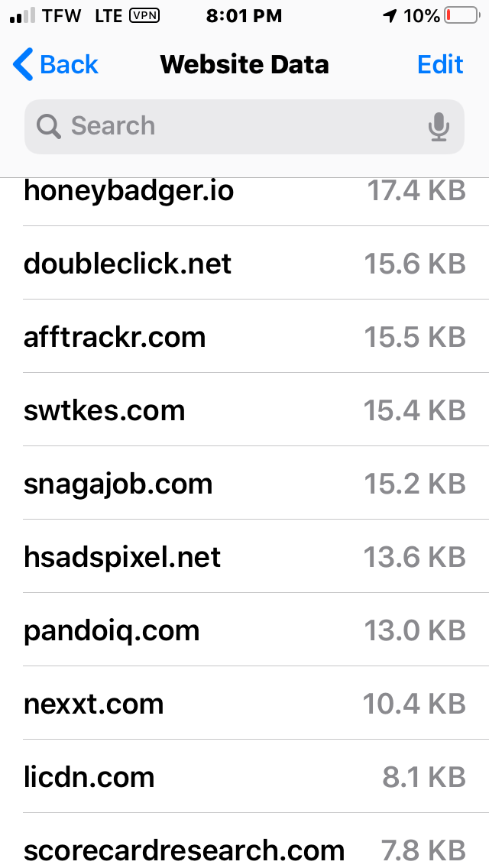
Task: Tap the microphone dictation icon
Action: pos(438,127)
